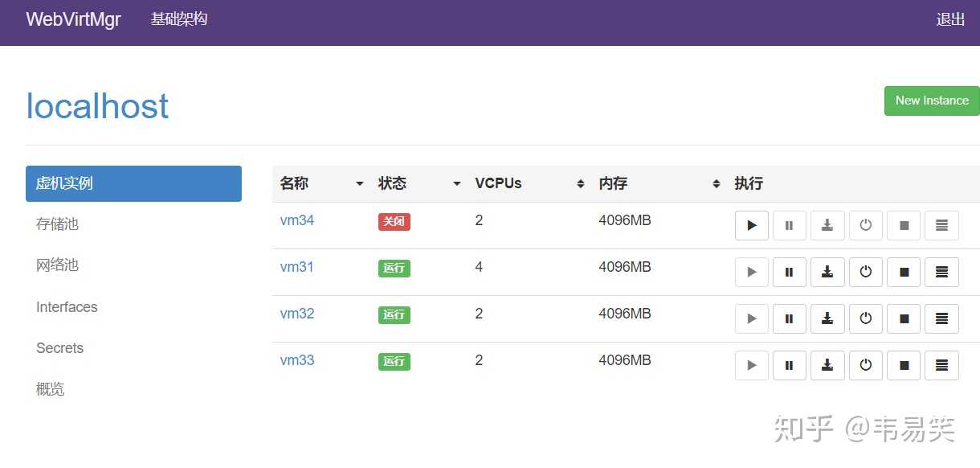Select Interfaces from the sidebar
Viewport: 980px width, 468px height.
click(x=67, y=307)
